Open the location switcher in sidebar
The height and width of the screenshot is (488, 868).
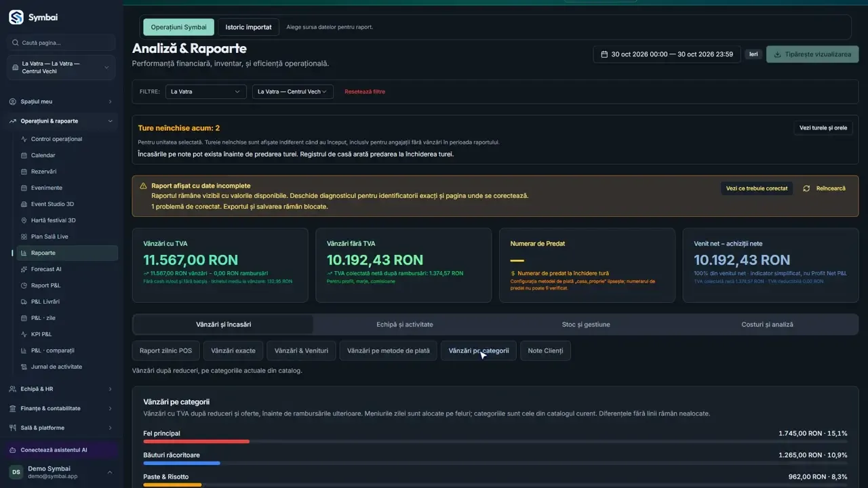[61, 67]
